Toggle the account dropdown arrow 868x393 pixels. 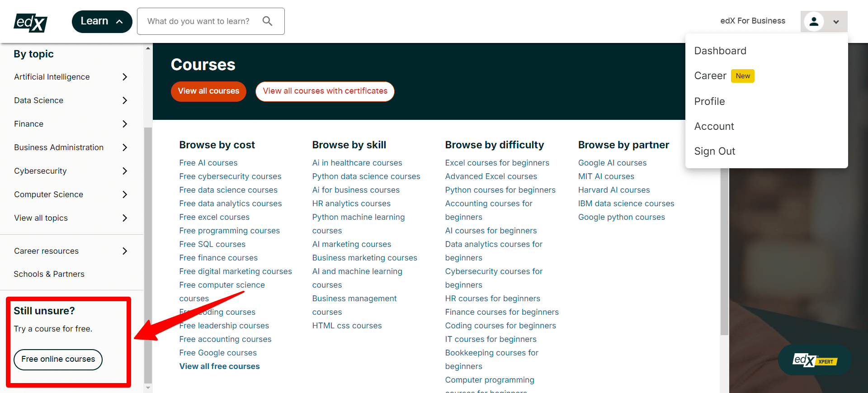click(836, 22)
